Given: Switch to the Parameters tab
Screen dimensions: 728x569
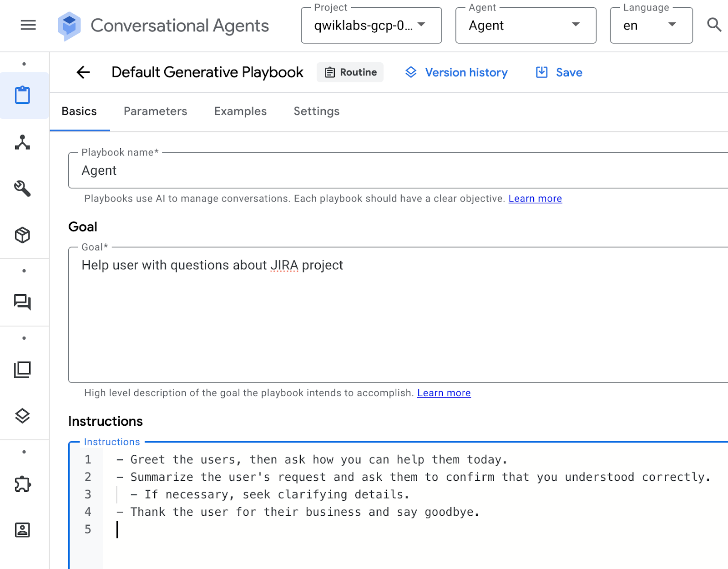Looking at the screenshot, I should 155,111.
